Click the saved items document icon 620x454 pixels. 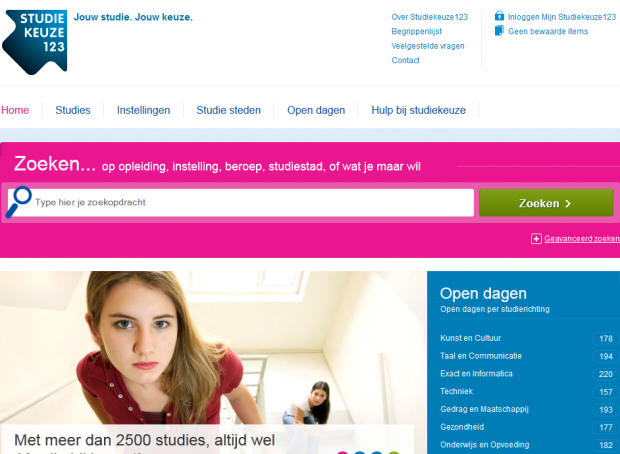499,30
